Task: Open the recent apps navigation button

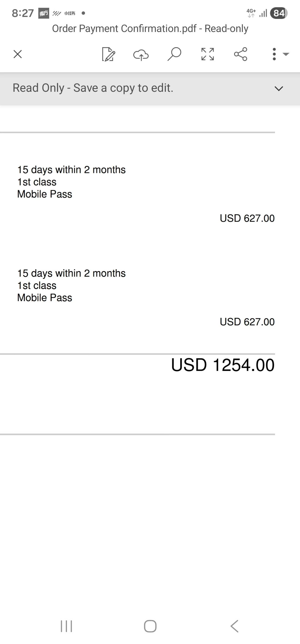Action: click(x=66, y=626)
